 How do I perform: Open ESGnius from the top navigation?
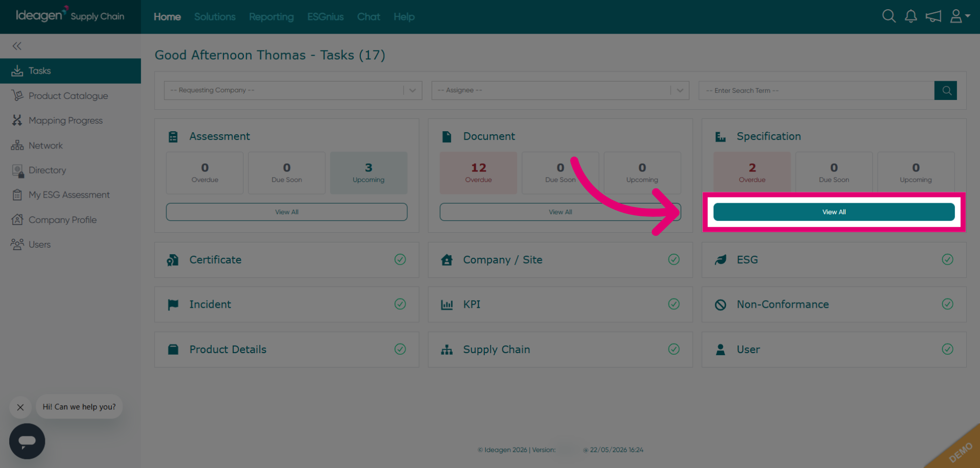point(326,17)
